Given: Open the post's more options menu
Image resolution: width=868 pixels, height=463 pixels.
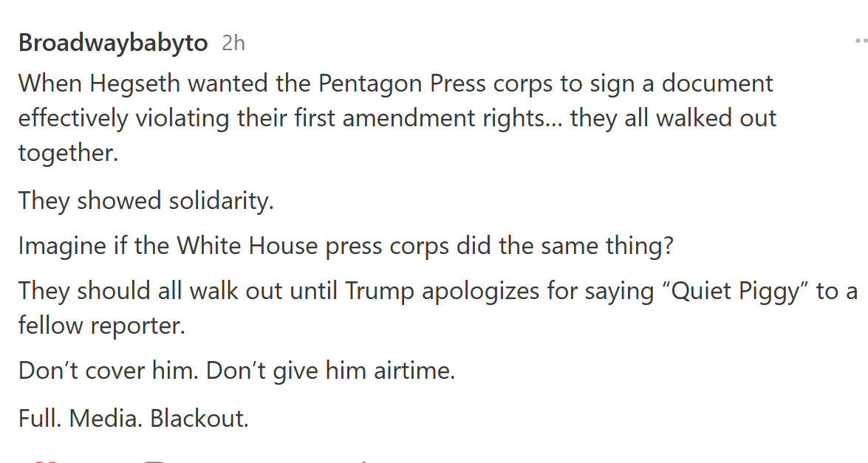Looking at the screenshot, I should coord(859,43).
